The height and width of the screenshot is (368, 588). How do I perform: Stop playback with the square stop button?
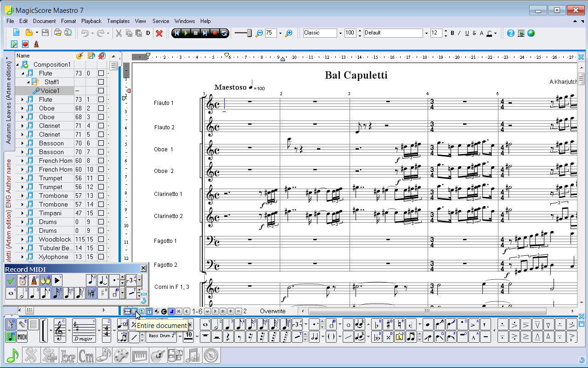point(195,33)
